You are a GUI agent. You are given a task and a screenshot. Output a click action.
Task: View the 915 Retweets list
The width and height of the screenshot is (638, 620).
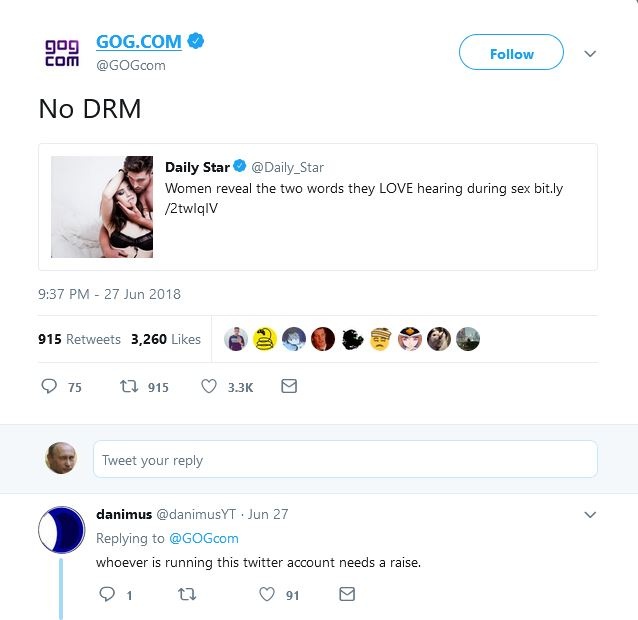tap(79, 339)
